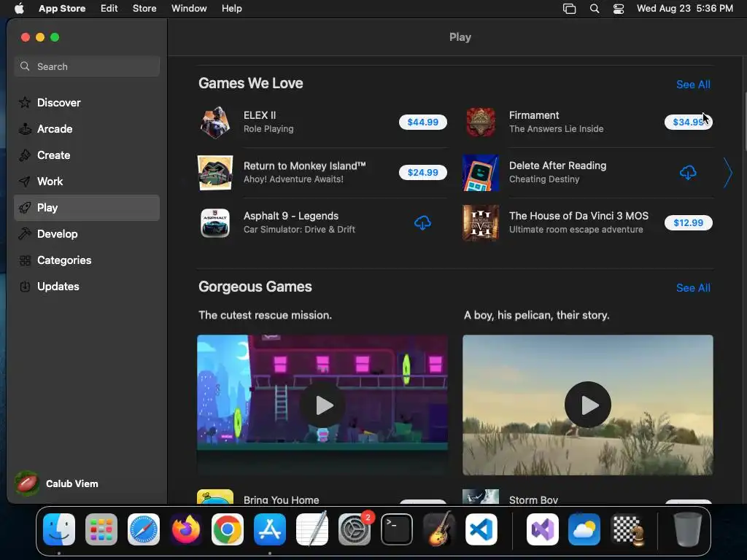This screenshot has width=747, height=560.
Task: Launch Safari from the Dock
Action: [144, 529]
